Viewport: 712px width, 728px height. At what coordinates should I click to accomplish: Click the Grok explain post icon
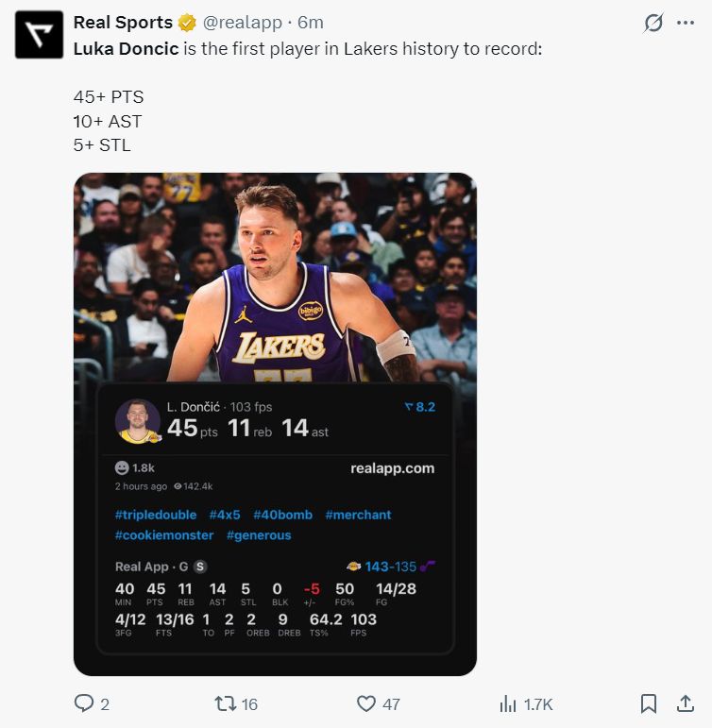[653, 23]
